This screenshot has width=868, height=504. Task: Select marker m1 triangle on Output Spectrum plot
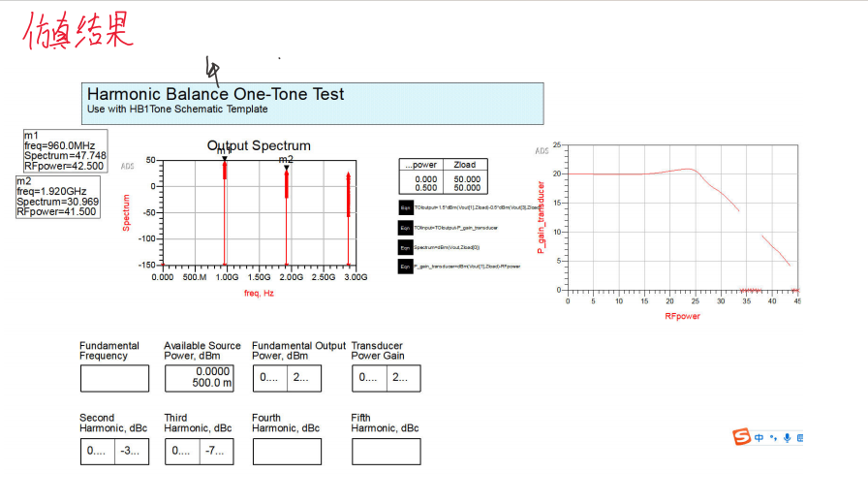point(225,159)
